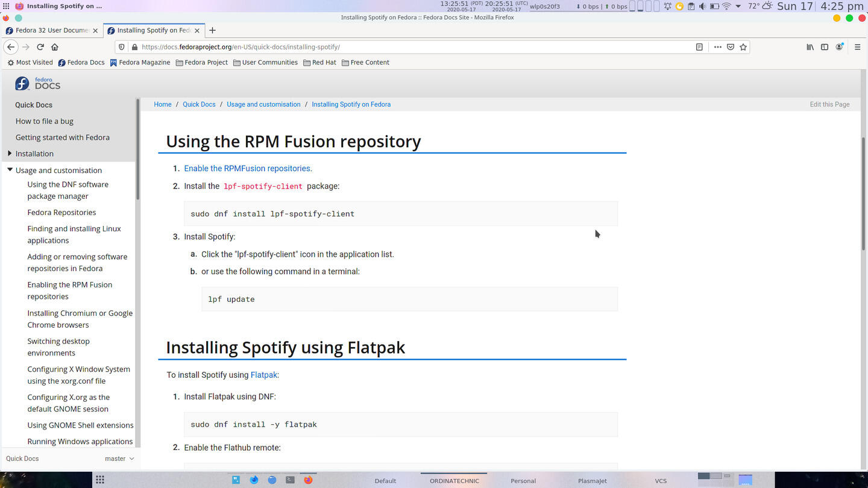Click the Fedora Docs logo in page header
The image size is (868, 488).
38,84
